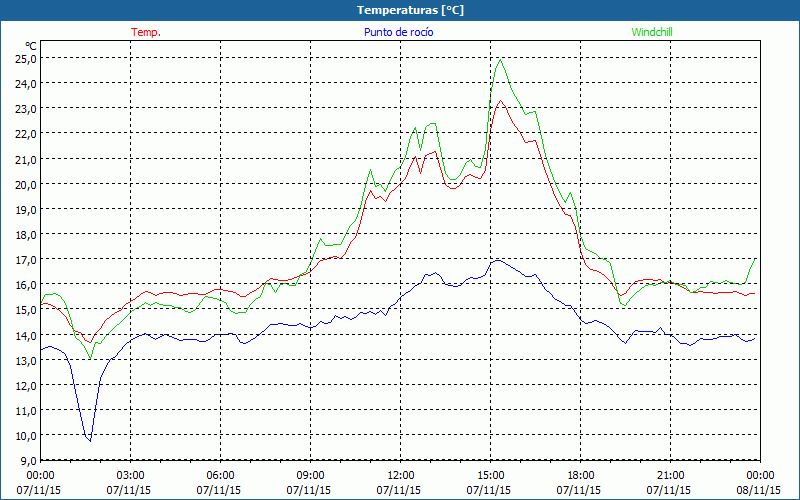
Task: Click the 09:00 time axis label
Action: (311, 476)
